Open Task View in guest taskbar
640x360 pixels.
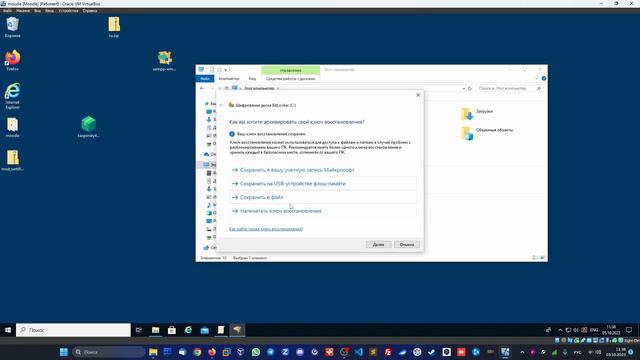[139, 330]
